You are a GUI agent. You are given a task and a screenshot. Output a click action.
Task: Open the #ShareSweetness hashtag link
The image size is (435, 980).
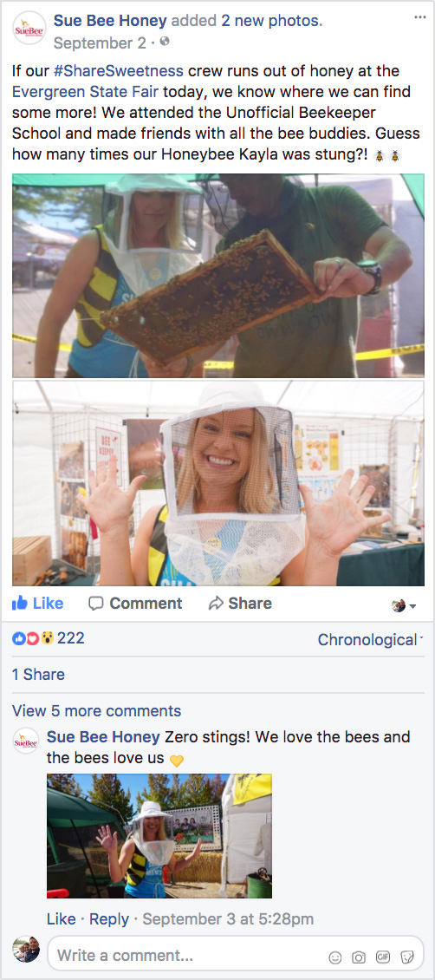tap(119, 70)
